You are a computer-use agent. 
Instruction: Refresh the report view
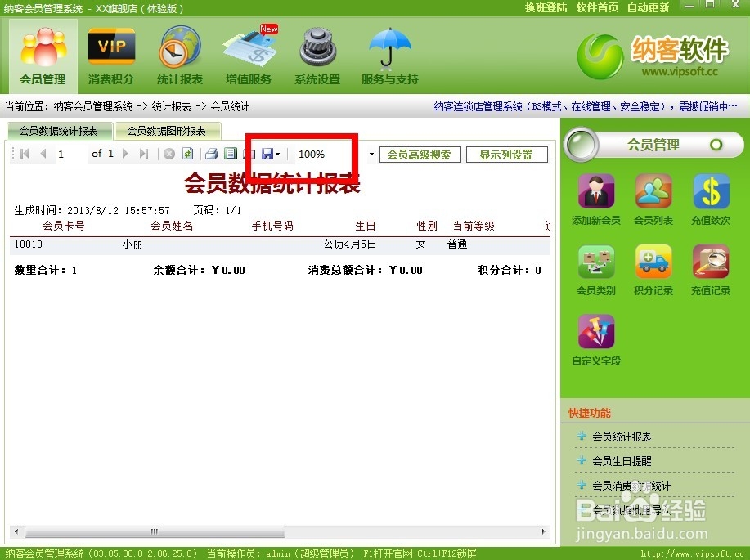(188, 153)
